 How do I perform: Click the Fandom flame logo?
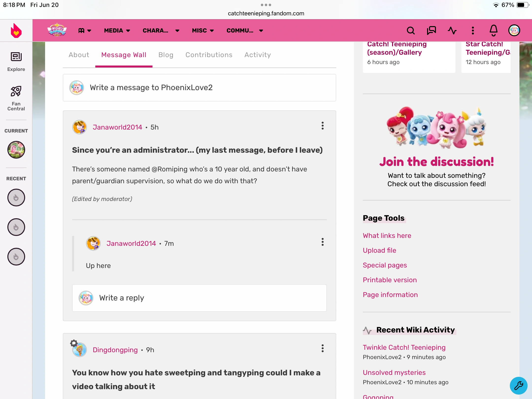[x=16, y=31]
